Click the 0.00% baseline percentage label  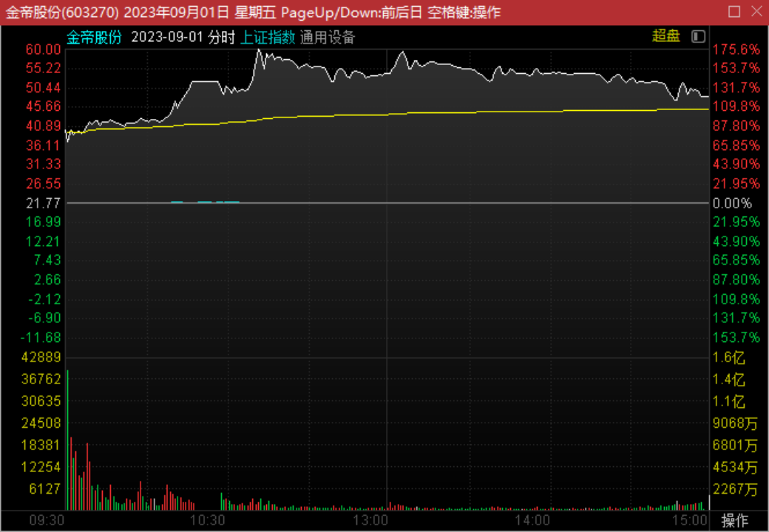pyautogui.click(x=732, y=202)
